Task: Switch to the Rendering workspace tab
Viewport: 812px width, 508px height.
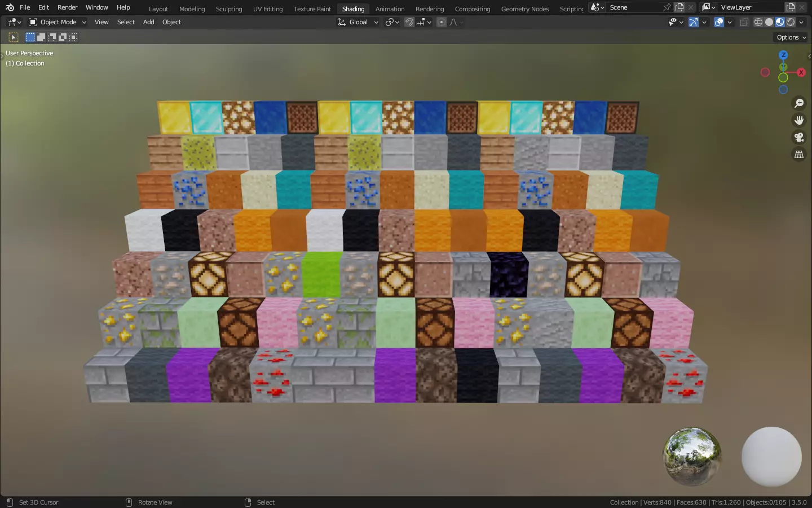Action: click(430, 8)
